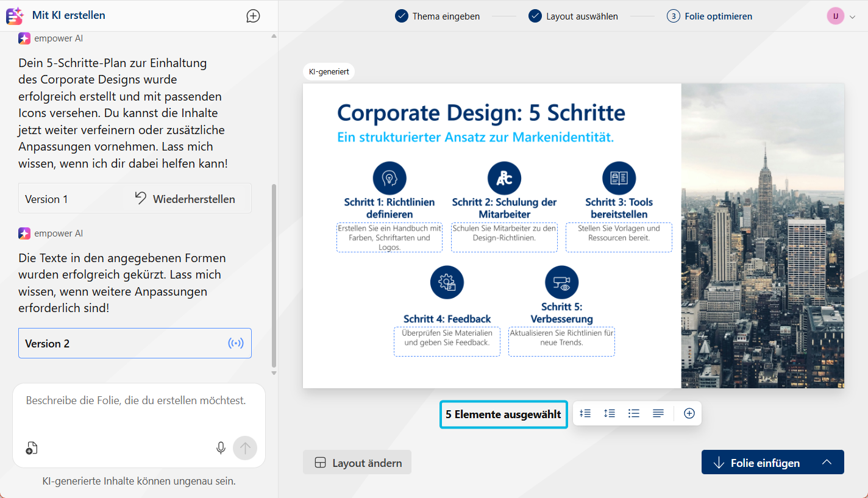Click the restore arrow icon beside Version 1
868x498 pixels.
[x=141, y=198]
